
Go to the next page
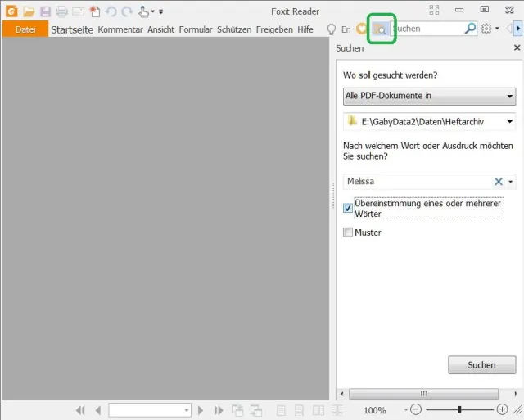(x=201, y=410)
